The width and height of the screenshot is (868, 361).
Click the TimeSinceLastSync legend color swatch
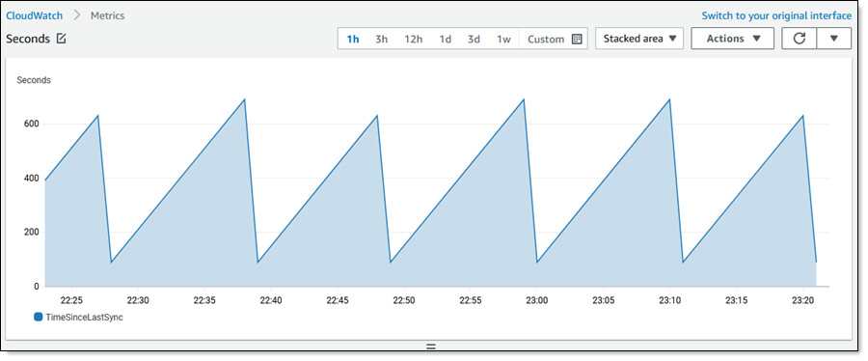39,318
